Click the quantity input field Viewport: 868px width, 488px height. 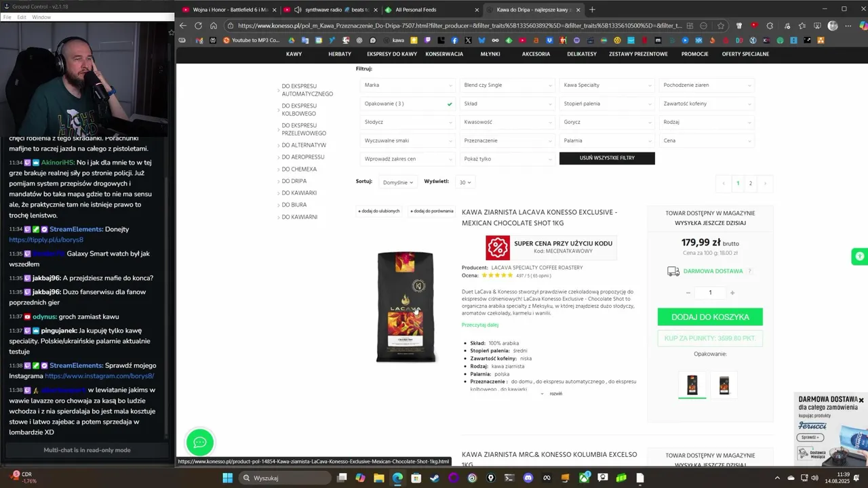[710, 293]
